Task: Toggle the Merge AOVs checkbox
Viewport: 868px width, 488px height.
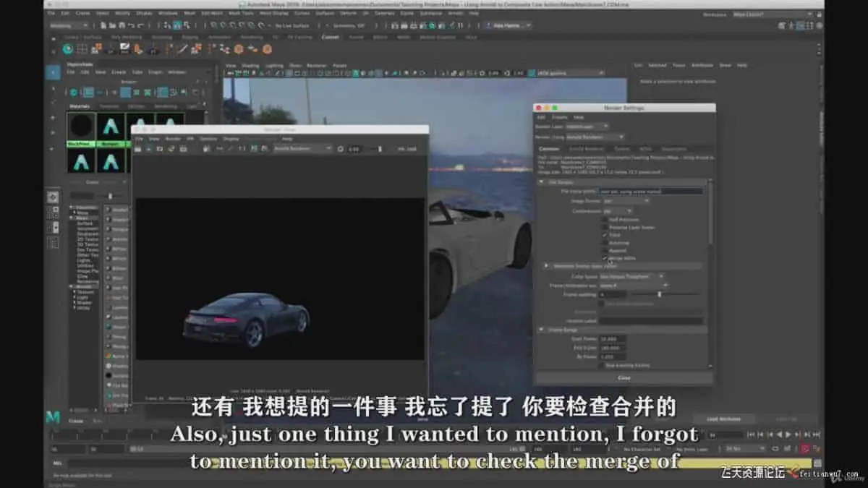Action: click(605, 258)
